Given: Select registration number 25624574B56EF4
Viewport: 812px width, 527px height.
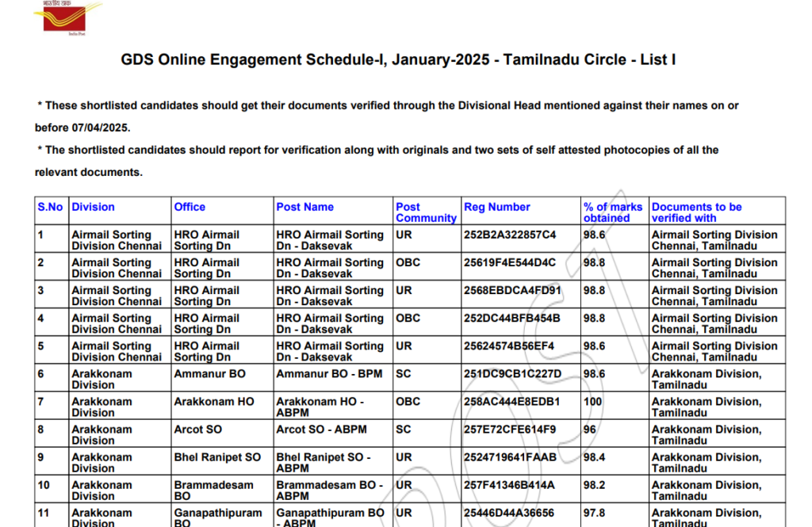Looking at the screenshot, I should click(509, 346).
